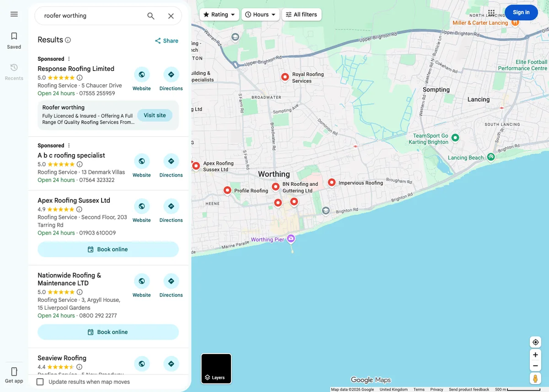Image resolution: width=549 pixels, height=392 pixels.
Task: Click the TeamSport Go Karting Brighton marker
Action: (455, 137)
